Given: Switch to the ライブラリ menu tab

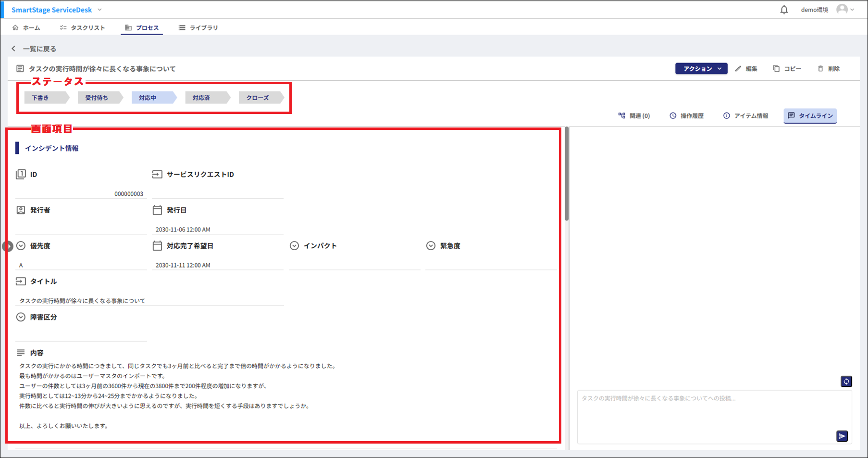Looking at the screenshot, I should coord(198,28).
